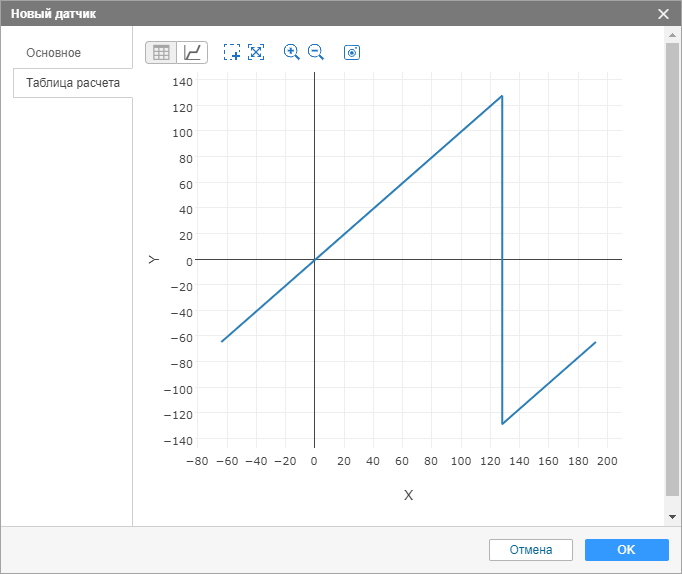Select the Таблица расчета tab
Viewport: 682px width, 574px height.
pos(73,83)
